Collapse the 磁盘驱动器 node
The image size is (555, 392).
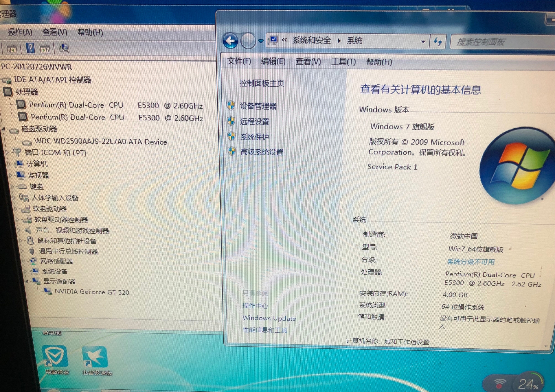pyautogui.click(x=3, y=129)
